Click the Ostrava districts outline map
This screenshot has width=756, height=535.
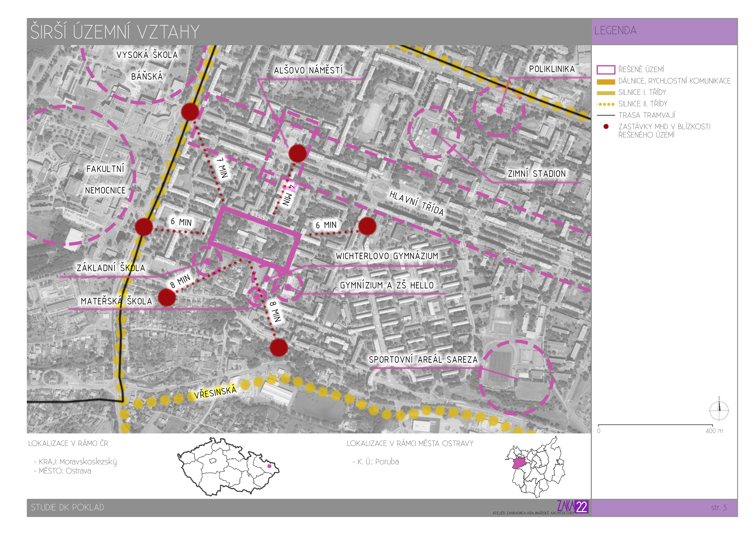535,467
